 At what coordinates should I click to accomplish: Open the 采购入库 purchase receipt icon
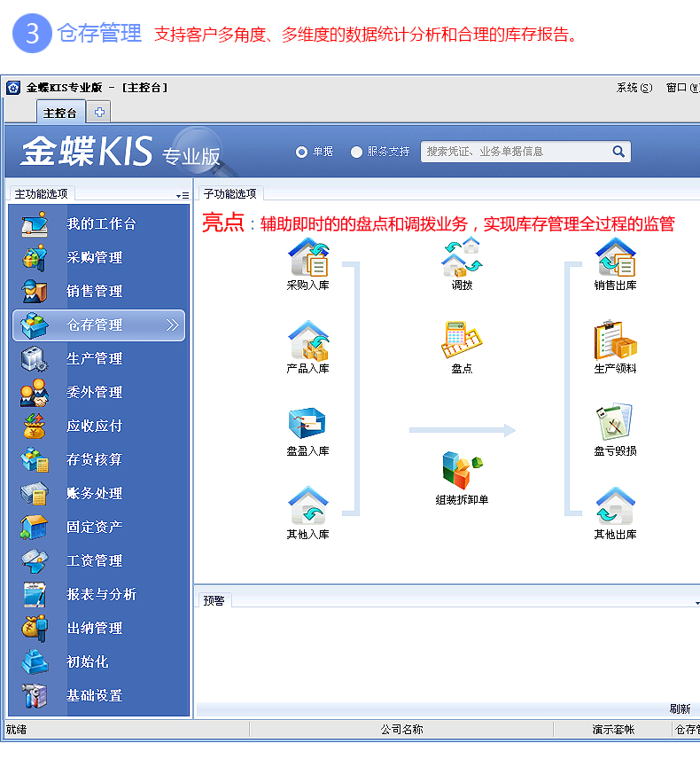pyautogui.click(x=307, y=258)
